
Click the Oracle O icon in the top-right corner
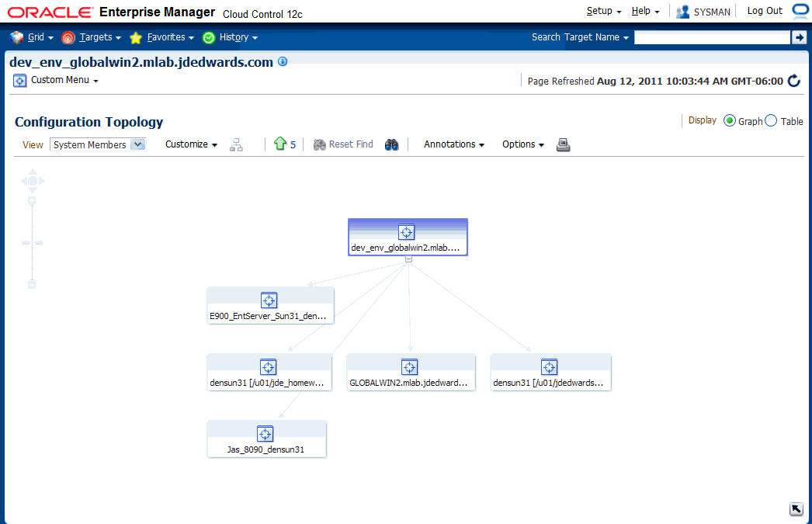800,12
